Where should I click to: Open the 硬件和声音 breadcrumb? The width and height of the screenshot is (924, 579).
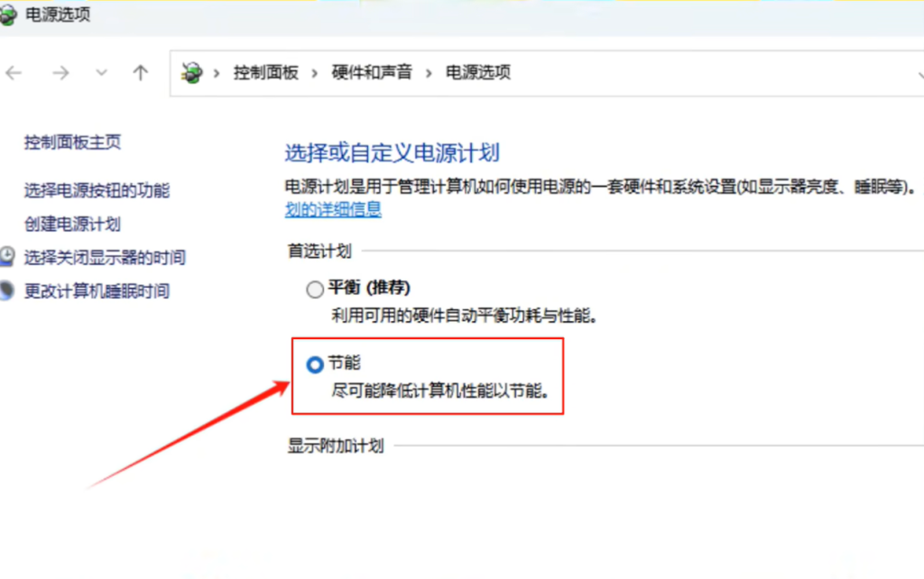[371, 72]
